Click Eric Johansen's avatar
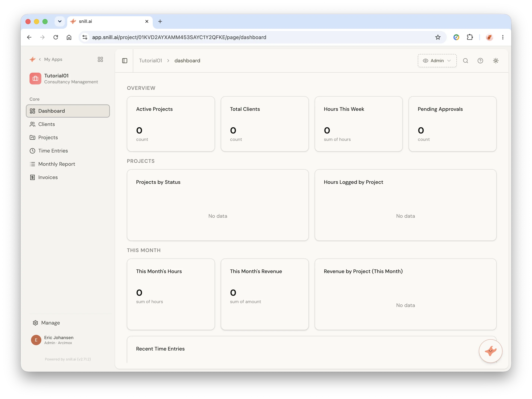The width and height of the screenshot is (532, 399). (36, 340)
